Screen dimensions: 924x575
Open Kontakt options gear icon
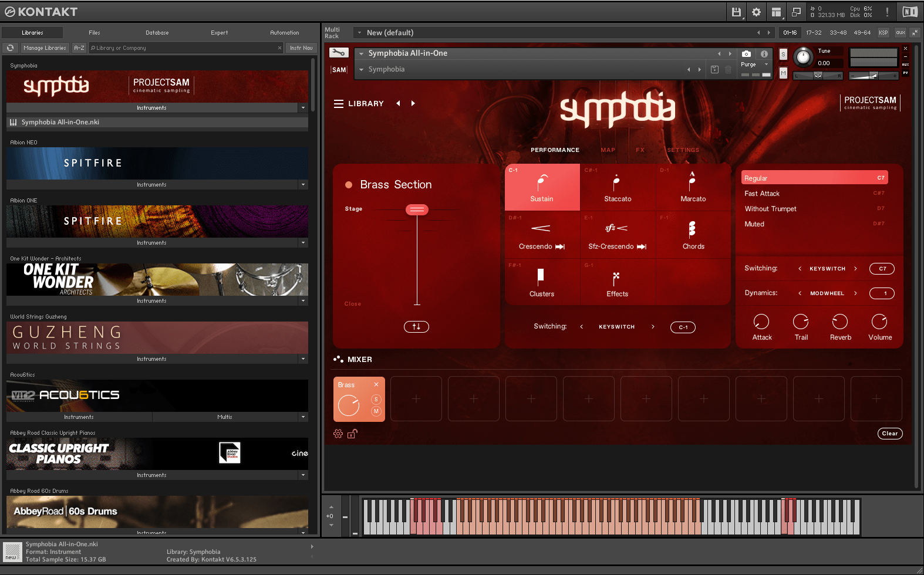pyautogui.click(x=756, y=12)
